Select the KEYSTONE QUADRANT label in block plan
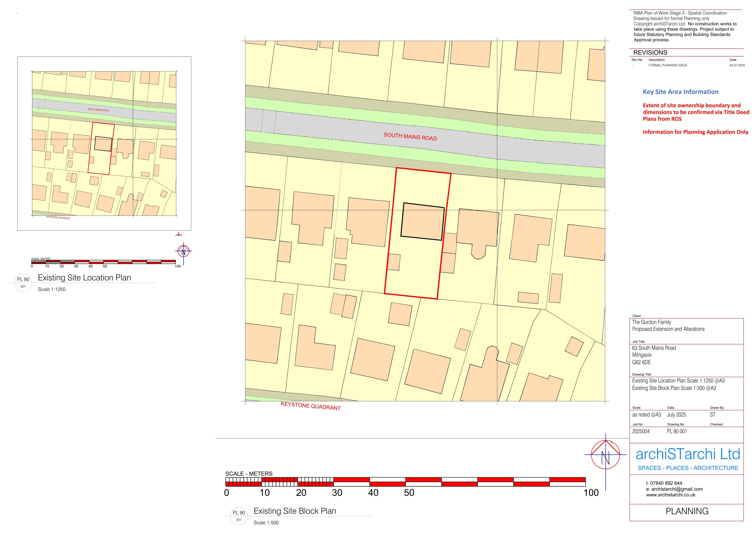 (310, 406)
